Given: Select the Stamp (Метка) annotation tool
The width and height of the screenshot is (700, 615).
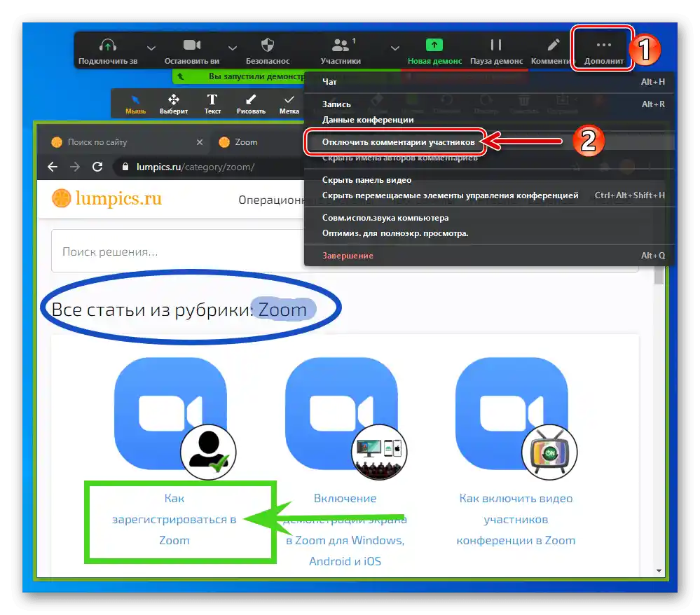Looking at the screenshot, I should (x=289, y=102).
